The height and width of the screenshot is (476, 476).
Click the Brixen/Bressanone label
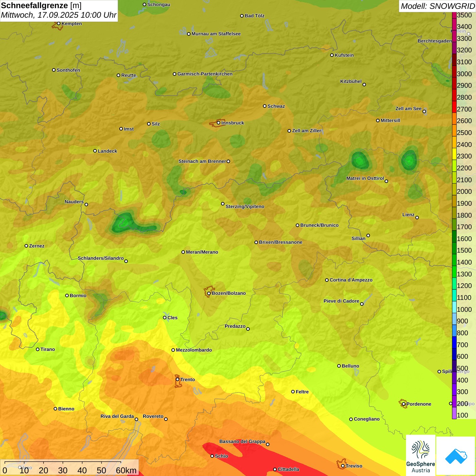pyautogui.click(x=280, y=242)
